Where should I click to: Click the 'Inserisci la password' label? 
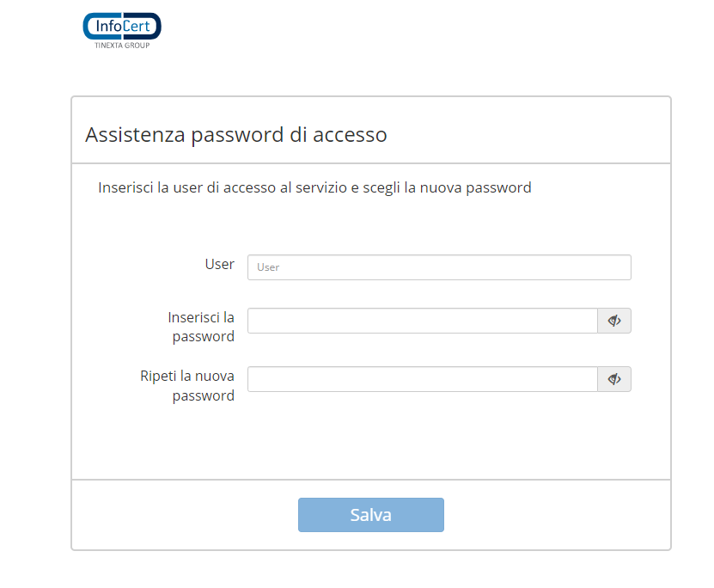[x=202, y=327]
